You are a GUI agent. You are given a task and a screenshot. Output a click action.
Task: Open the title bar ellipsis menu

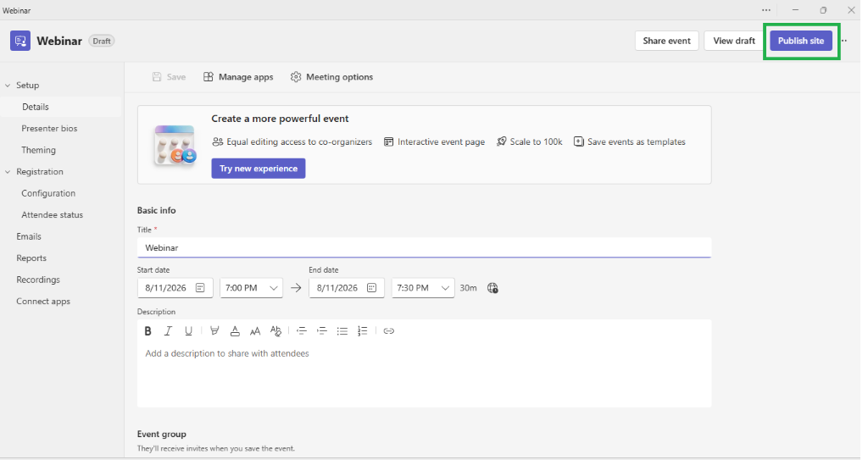tap(766, 10)
